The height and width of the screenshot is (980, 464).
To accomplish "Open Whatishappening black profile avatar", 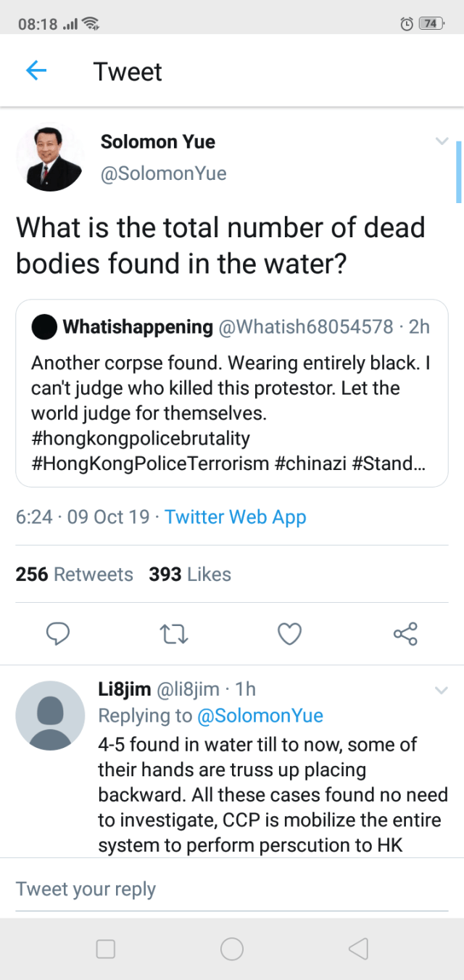I will [x=44, y=327].
